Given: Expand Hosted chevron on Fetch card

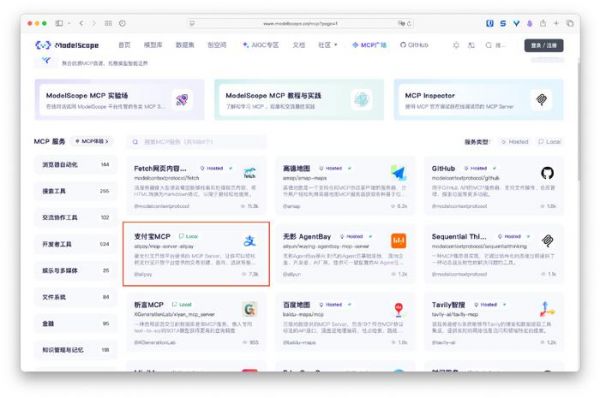Looking at the screenshot, I should (x=230, y=168).
